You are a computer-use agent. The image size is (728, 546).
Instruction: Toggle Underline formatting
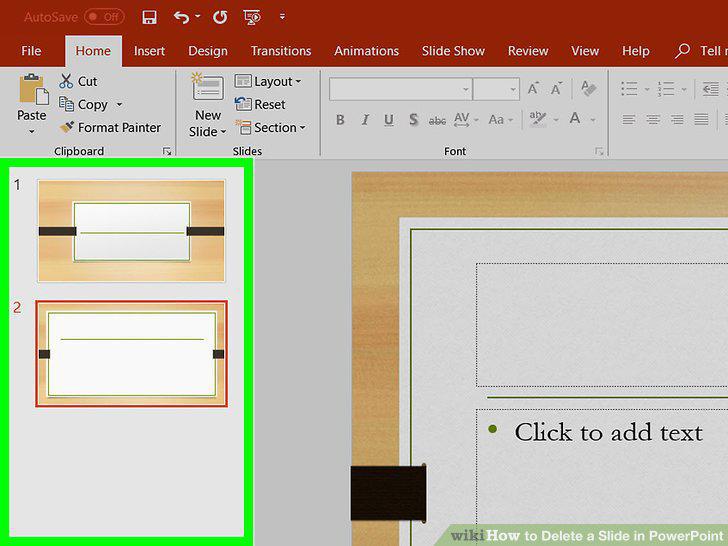(389, 120)
